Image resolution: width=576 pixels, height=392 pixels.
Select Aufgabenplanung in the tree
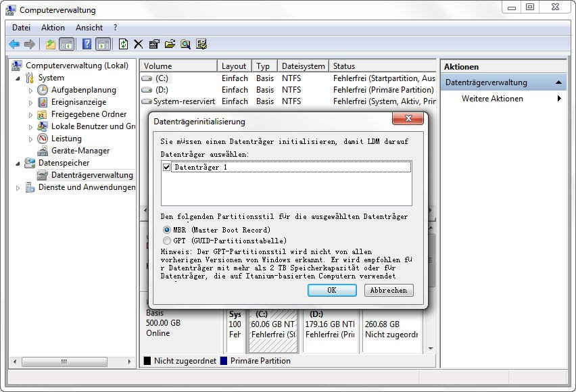click(83, 90)
